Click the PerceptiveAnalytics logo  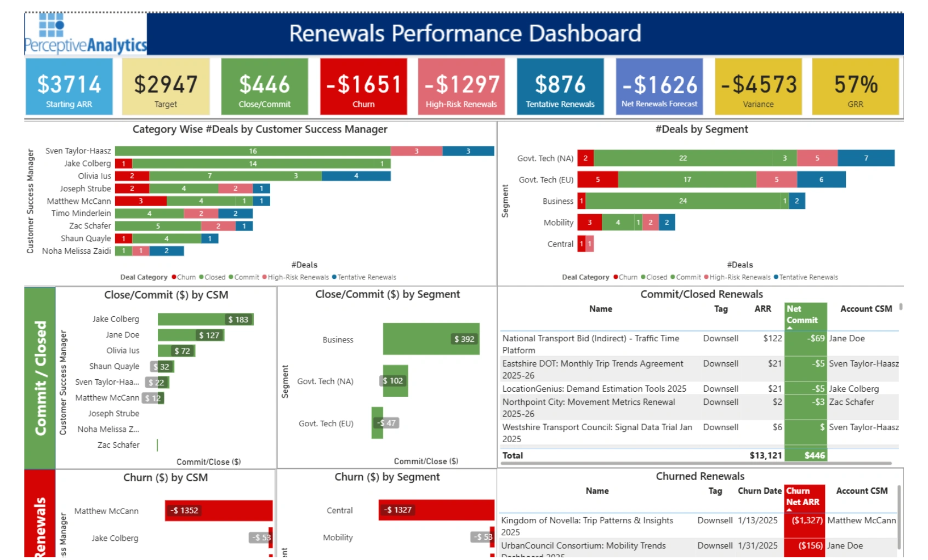pyautogui.click(x=85, y=33)
